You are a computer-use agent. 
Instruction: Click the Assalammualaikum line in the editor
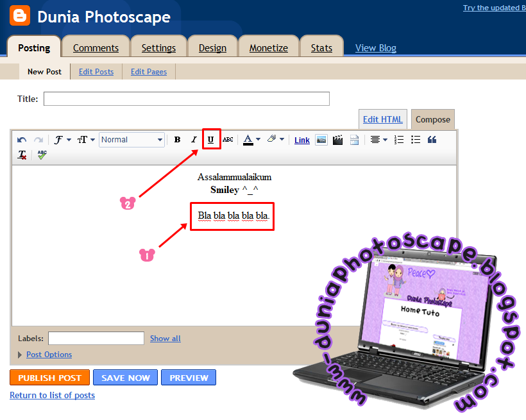click(234, 177)
